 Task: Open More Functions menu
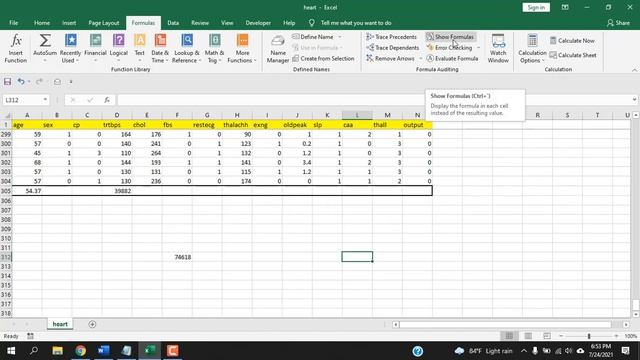[242, 49]
